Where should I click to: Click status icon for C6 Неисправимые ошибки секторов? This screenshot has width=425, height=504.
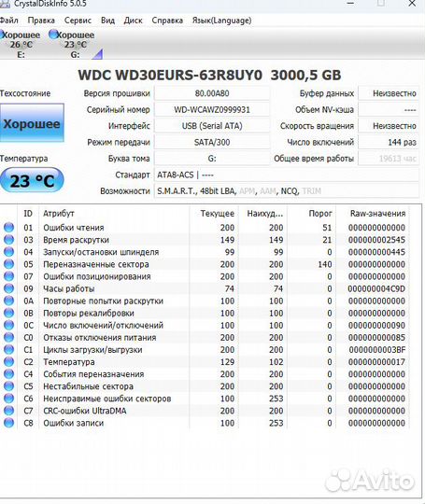click(8, 399)
